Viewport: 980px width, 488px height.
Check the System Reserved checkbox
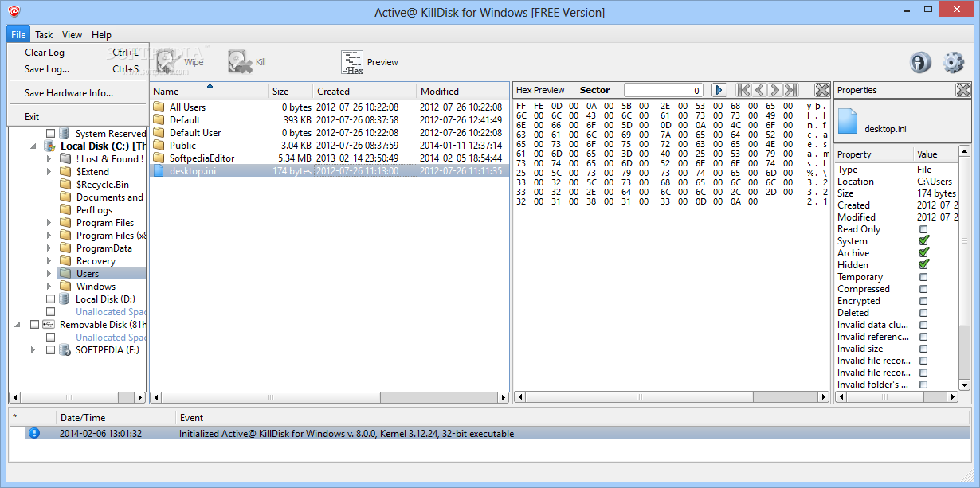tap(50, 133)
